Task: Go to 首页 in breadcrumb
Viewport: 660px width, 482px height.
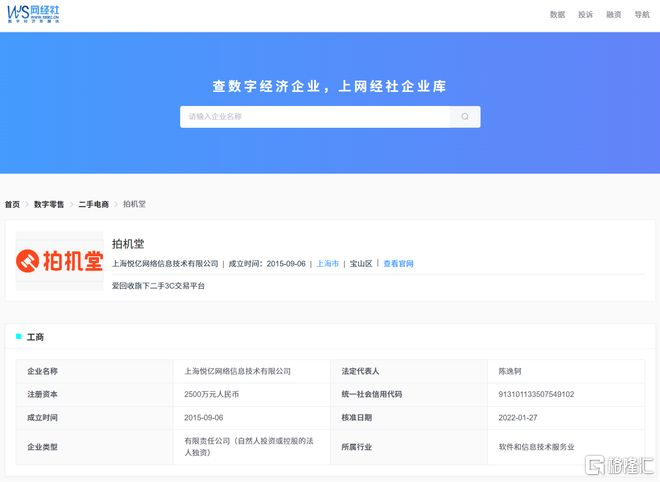Action: 12,204
